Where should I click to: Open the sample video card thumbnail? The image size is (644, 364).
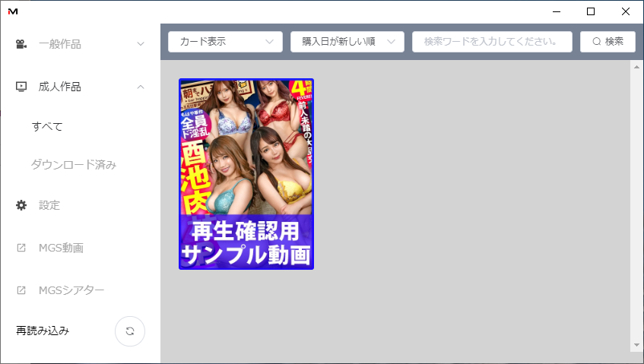pyautogui.click(x=246, y=174)
